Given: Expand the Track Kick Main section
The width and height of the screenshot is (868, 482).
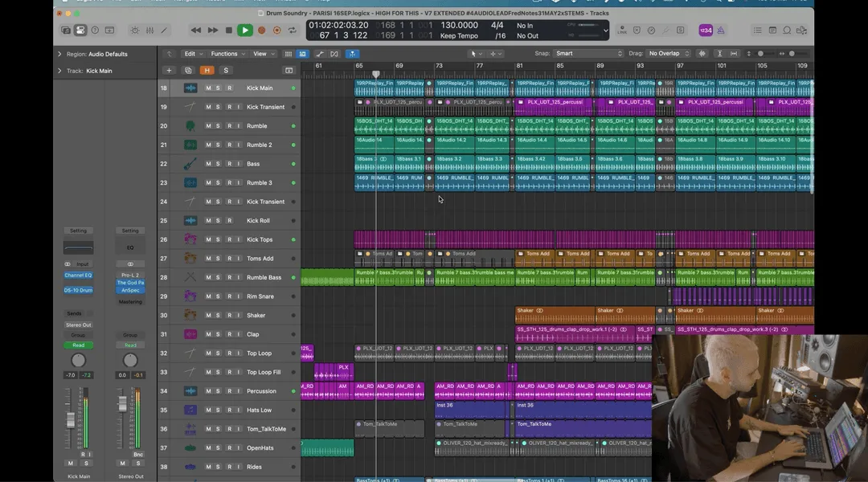Looking at the screenshot, I should tap(59, 71).
